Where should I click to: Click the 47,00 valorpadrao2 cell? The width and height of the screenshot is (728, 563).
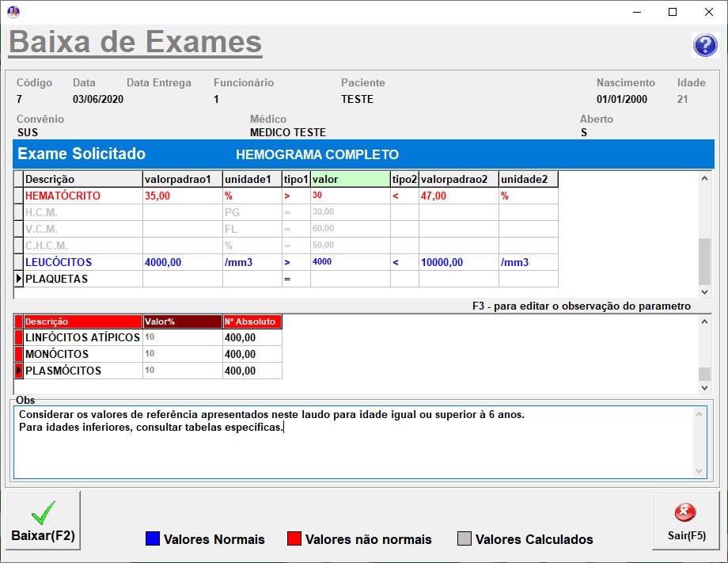pyautogui.click(x=459, y=196)
